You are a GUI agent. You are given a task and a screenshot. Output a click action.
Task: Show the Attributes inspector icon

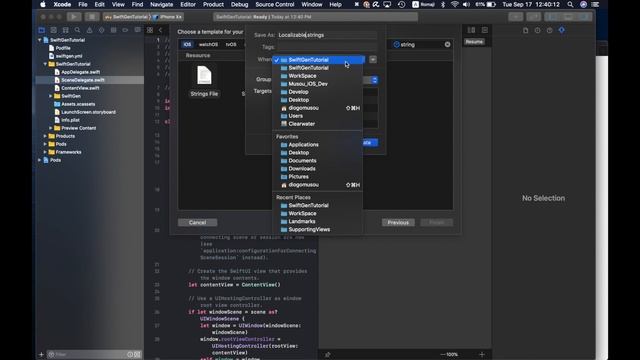pyautogui.click(x=562, y=30)
